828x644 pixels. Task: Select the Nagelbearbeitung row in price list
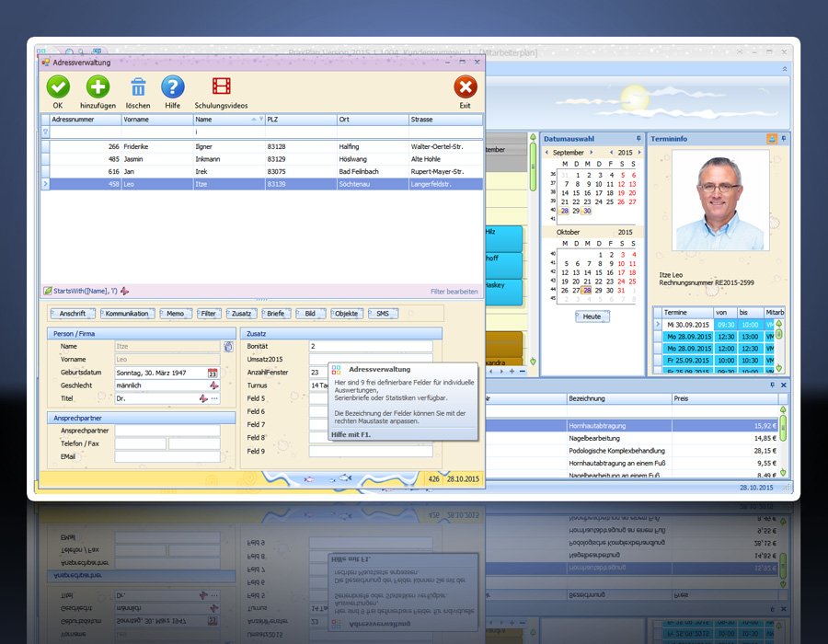[x=634, y=438]
